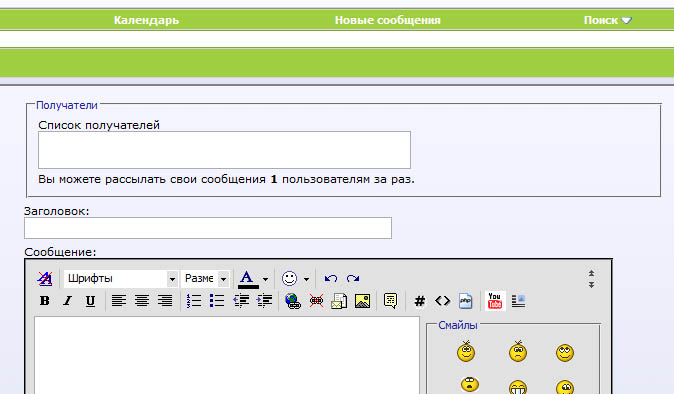Image resolution: width=674 pixels, height=394 pixels.
Task: Center align the text
Action: tap(142, 301)
